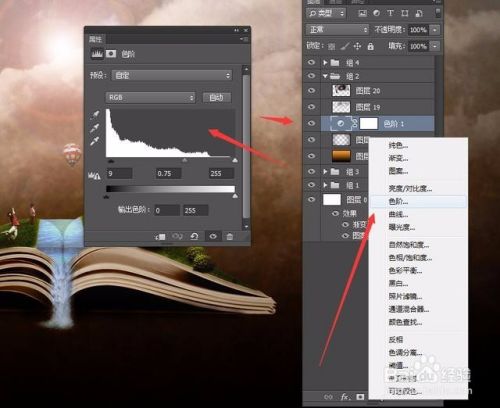Lock image pixels brush icon
500x408 pixels.
click(345, 46)
